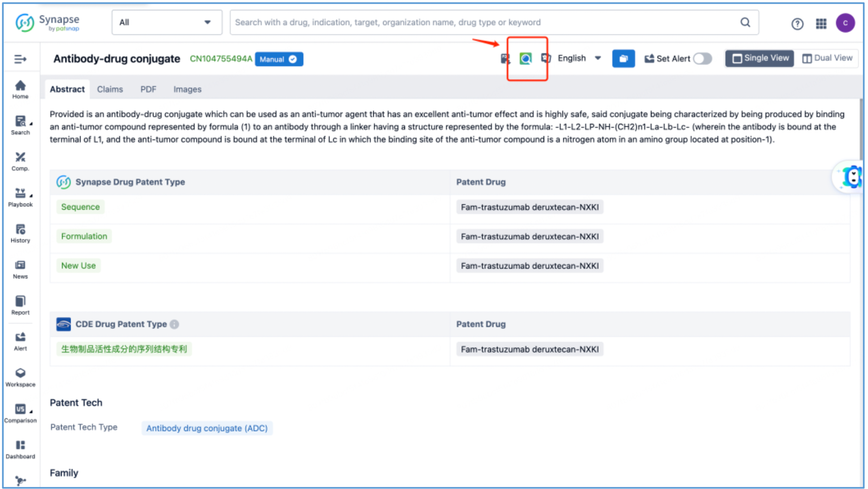Click the green patent search icon

click(525, 58)
